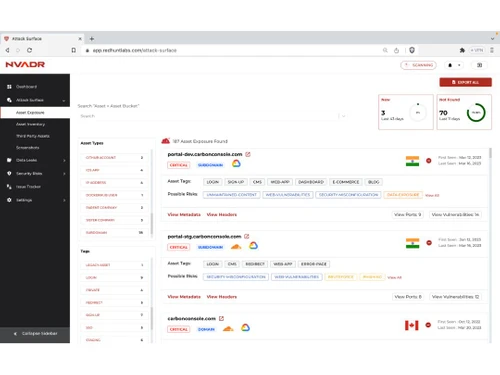Viewport: 500px width, 375px height.
Task: Click red circle icon on portal-stg row
Action: (429, 243)
